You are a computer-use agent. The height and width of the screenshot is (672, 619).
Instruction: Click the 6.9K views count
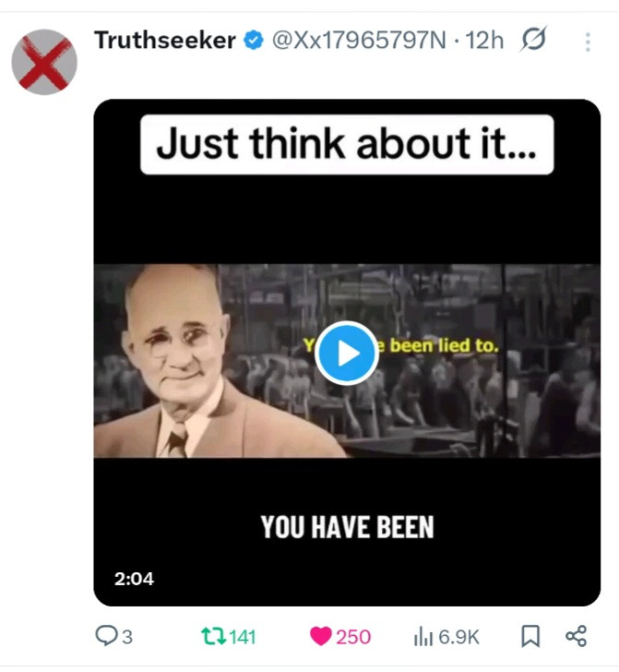click(x=458, y=637)
